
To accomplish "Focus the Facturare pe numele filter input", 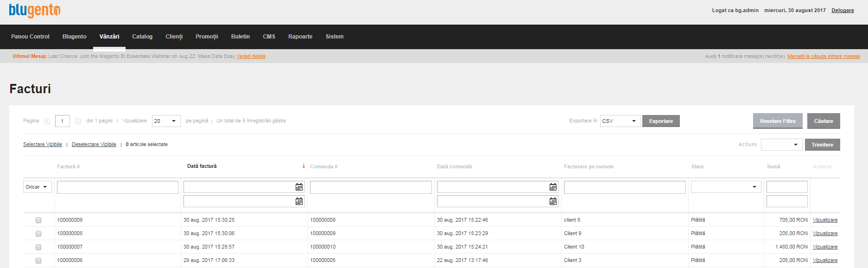I will point(625,187).
